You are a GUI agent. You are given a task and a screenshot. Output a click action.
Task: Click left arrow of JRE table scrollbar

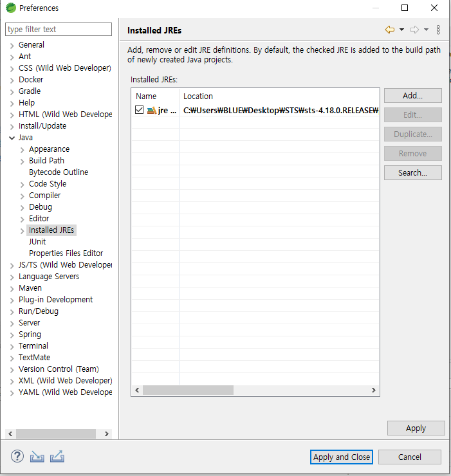[x=137, y=390]
